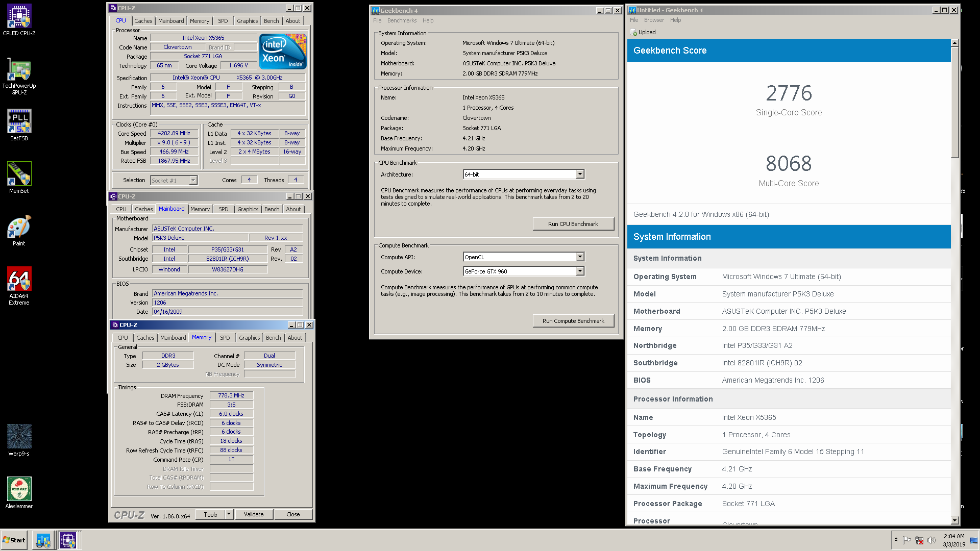This screenshot has height=551, width=980.
Task: Click the title bar icon of the Geekbench 4 window
Action: click(x=375, y=10)
